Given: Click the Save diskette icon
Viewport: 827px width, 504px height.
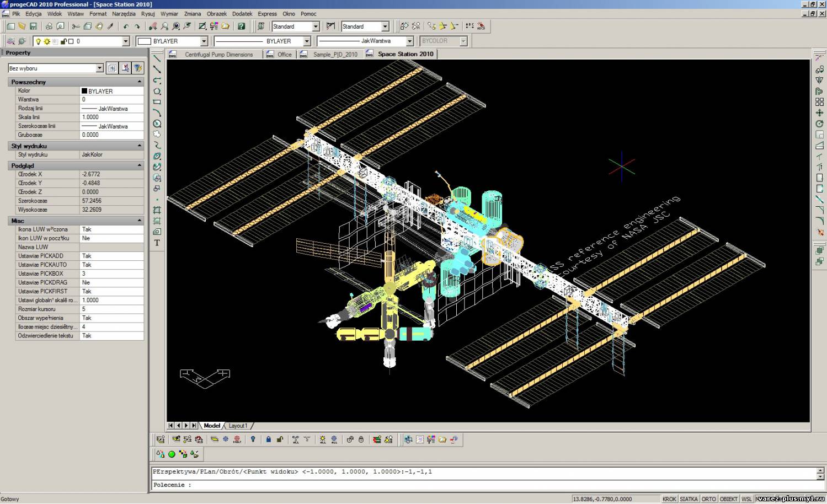Looking at the screenshot, I should tap(33, 26).
